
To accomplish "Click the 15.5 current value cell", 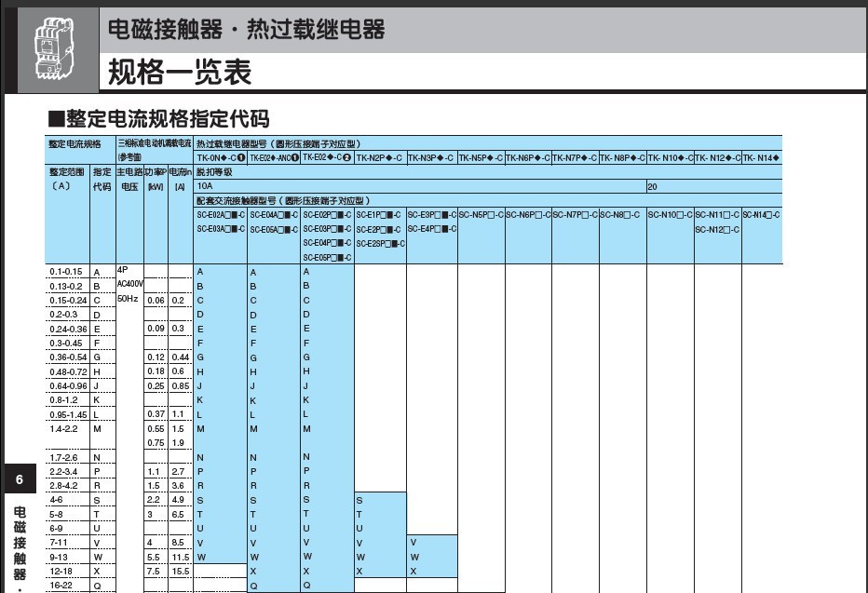I will [x=180, y=571].
